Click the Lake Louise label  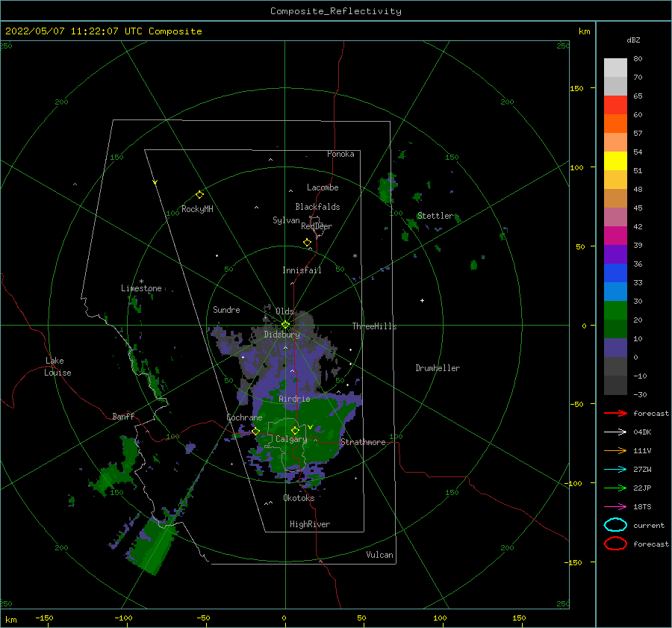point(57,367)
